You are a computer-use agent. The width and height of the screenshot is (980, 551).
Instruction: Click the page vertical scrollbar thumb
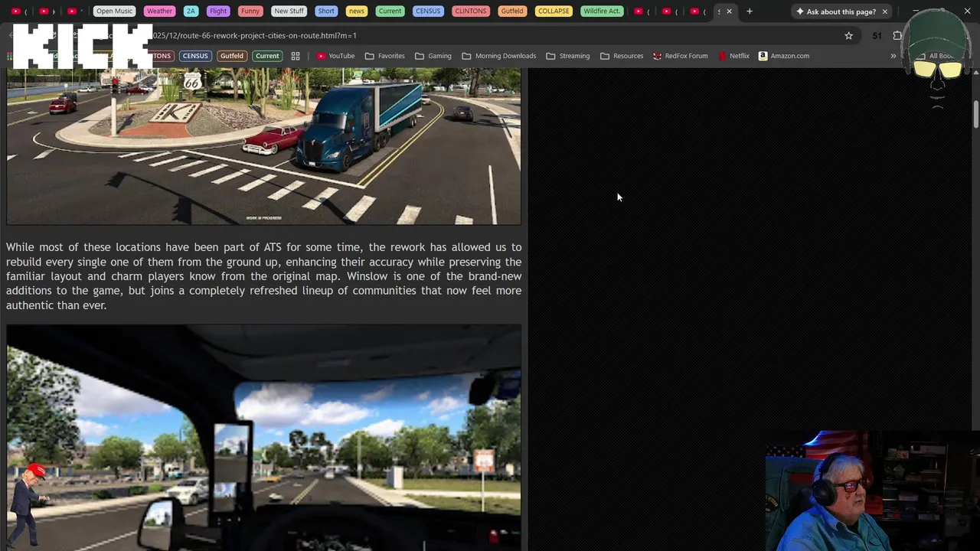pos(976,114)
